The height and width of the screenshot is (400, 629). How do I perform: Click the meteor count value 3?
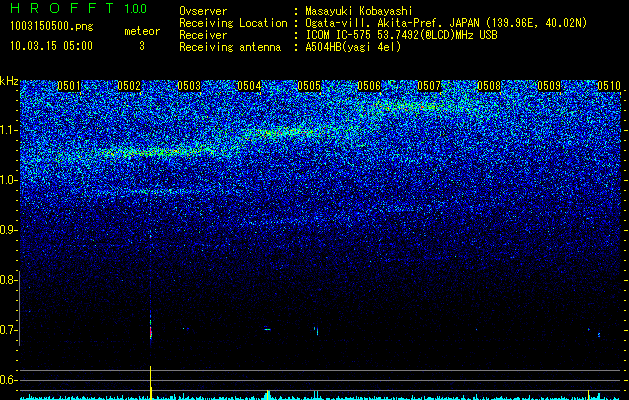pos(142,46)
